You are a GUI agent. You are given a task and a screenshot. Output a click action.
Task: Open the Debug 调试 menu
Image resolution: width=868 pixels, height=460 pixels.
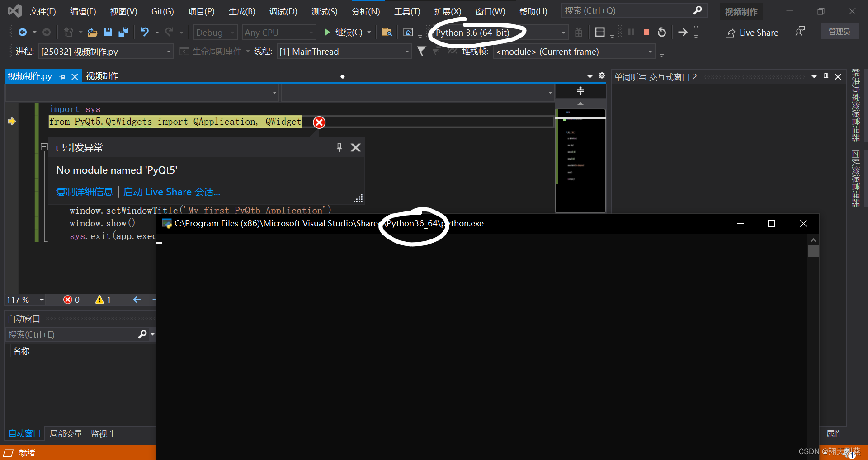coord(283,11)
